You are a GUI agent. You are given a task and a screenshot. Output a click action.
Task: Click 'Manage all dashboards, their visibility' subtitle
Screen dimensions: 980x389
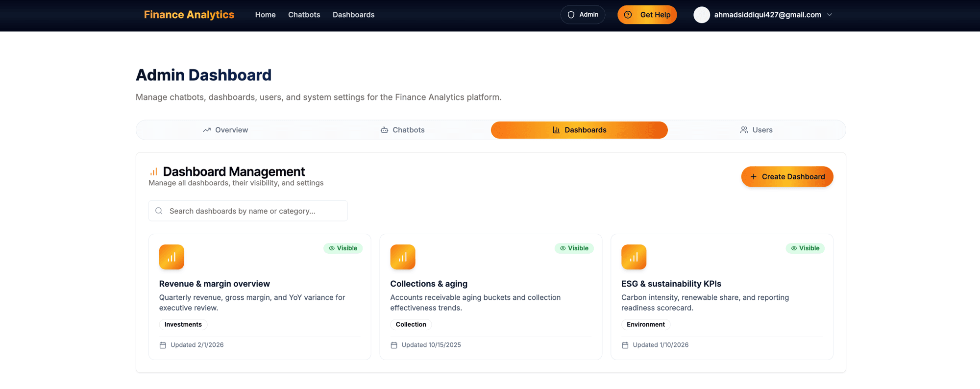[236, 183]
